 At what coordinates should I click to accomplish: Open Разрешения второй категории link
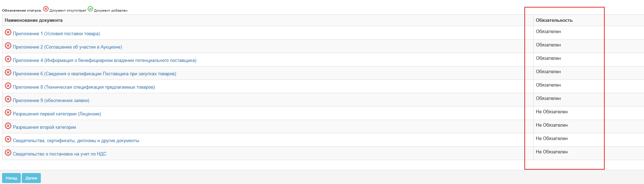coord(44,127)
